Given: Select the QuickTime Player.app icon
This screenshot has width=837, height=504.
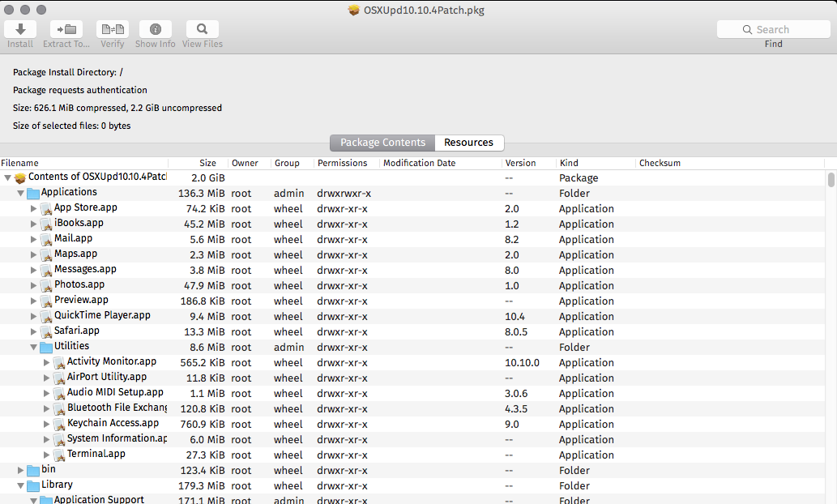Looking at the screenshot, I should tap(46, 317).
